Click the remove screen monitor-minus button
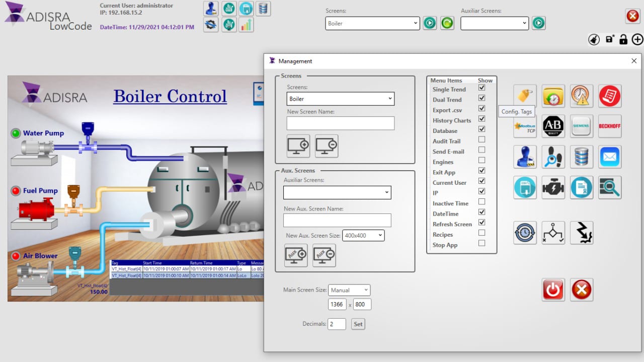This screenshot has width=644, height=362. click(x=327, y=146)
